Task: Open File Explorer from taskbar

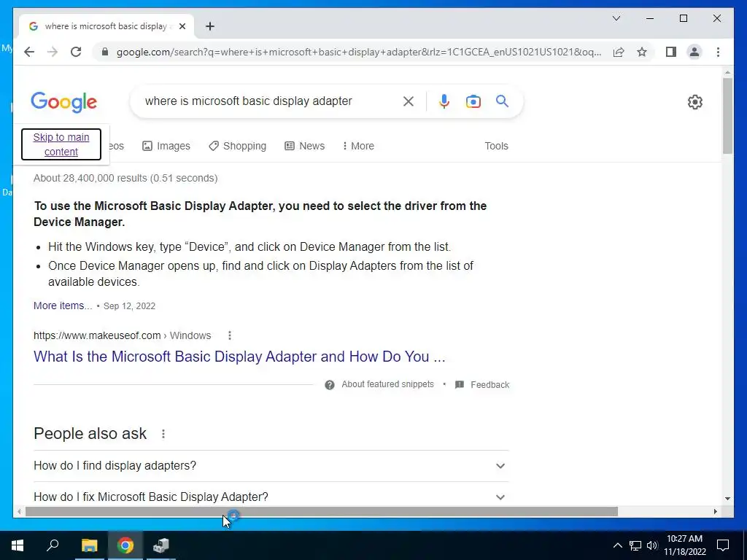Action: click(89, 545)
